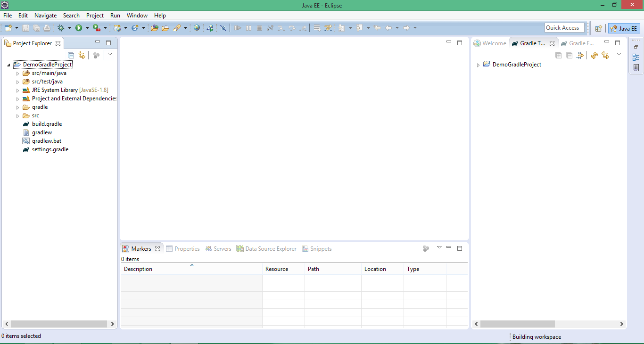
Task: Open the Run button dropdown arrow
Action: (87, 28)
